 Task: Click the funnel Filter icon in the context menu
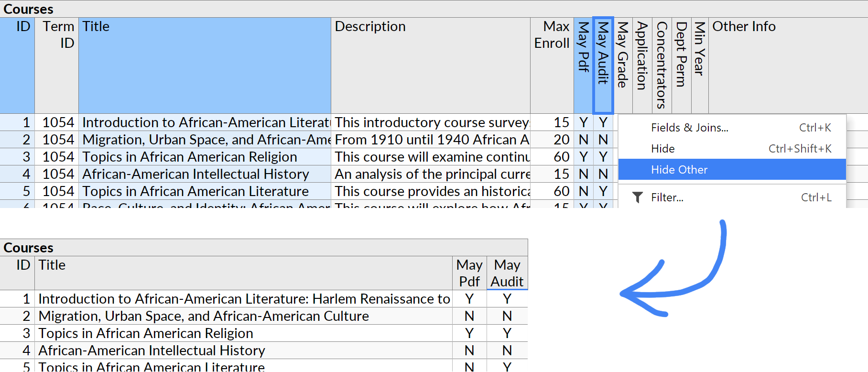coord(637,197)
